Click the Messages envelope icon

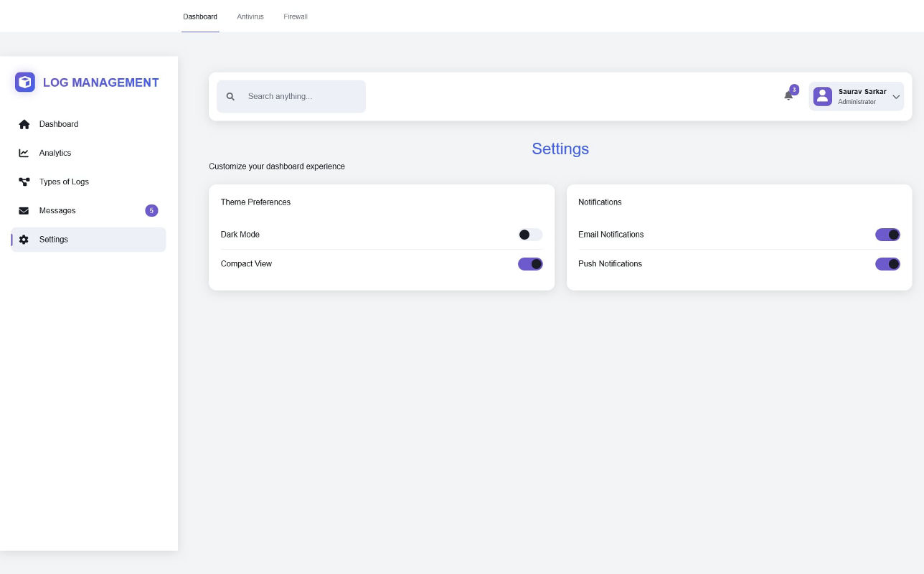click(x=24, y=211)
